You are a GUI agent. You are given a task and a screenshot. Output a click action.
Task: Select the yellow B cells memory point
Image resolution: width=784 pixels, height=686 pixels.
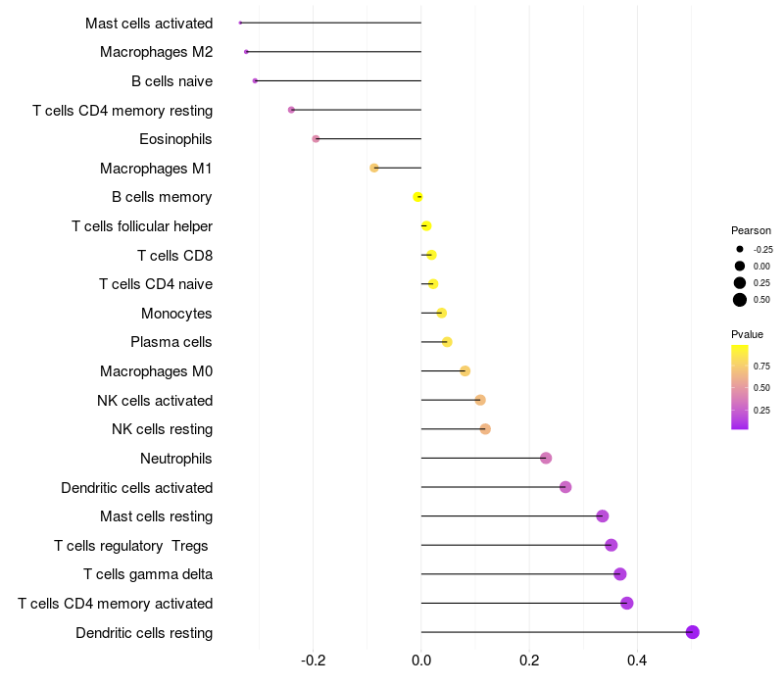pyautogui.click(x=417, y=197)
